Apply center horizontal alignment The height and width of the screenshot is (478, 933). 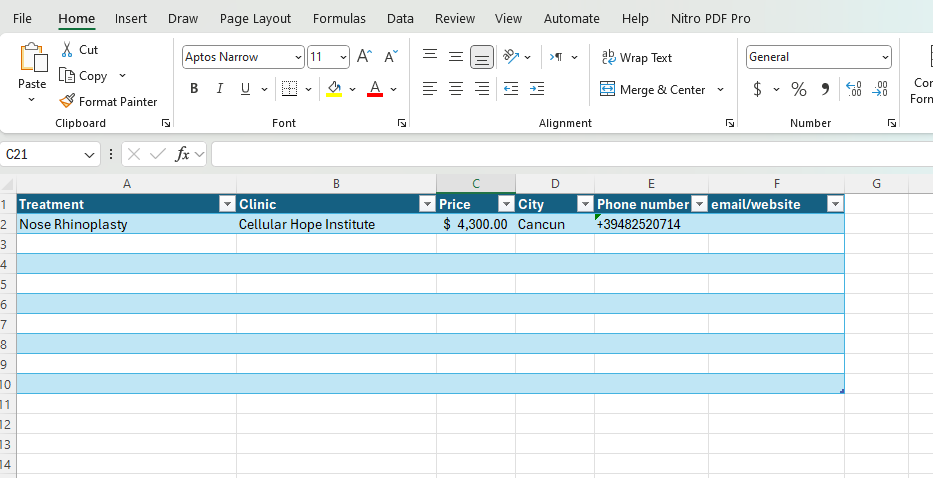pyautogui.click(x=456, y=89)
